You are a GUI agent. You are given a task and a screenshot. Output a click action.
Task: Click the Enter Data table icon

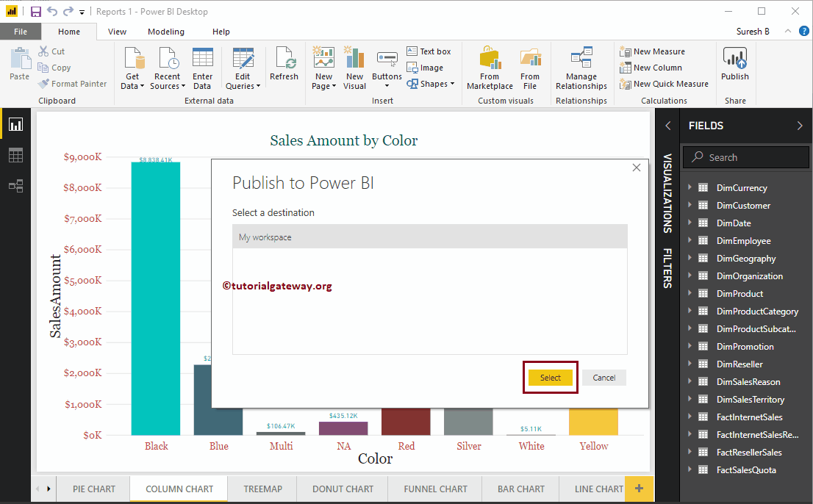[x=203, y=57]
